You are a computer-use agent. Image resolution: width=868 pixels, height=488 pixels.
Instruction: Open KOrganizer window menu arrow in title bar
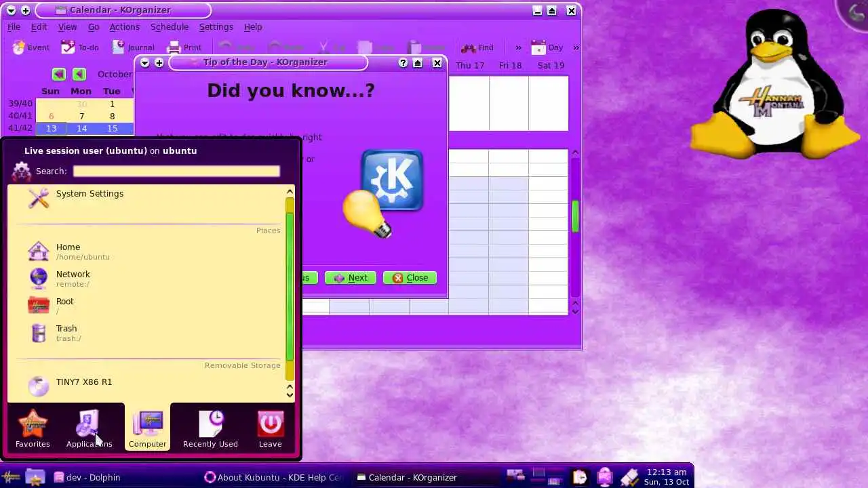click(x=11, y=10)
